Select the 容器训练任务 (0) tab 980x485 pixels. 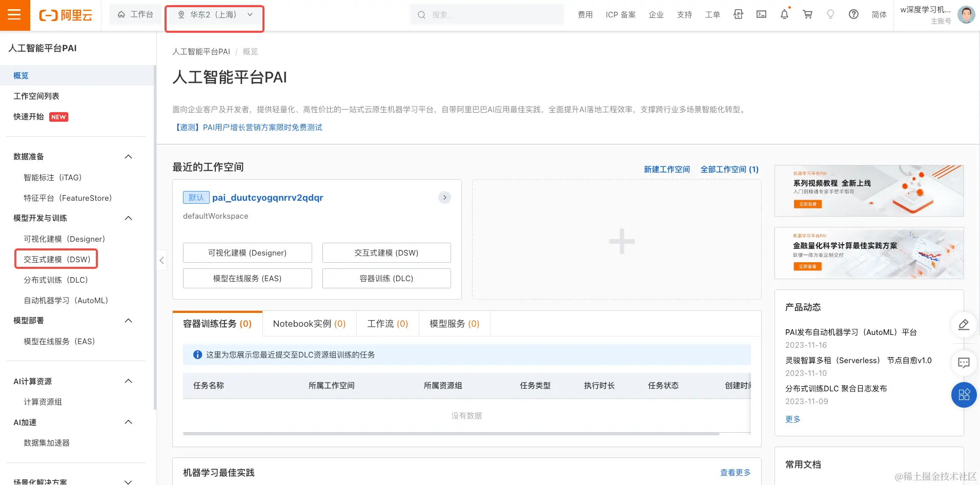(217, 324)
